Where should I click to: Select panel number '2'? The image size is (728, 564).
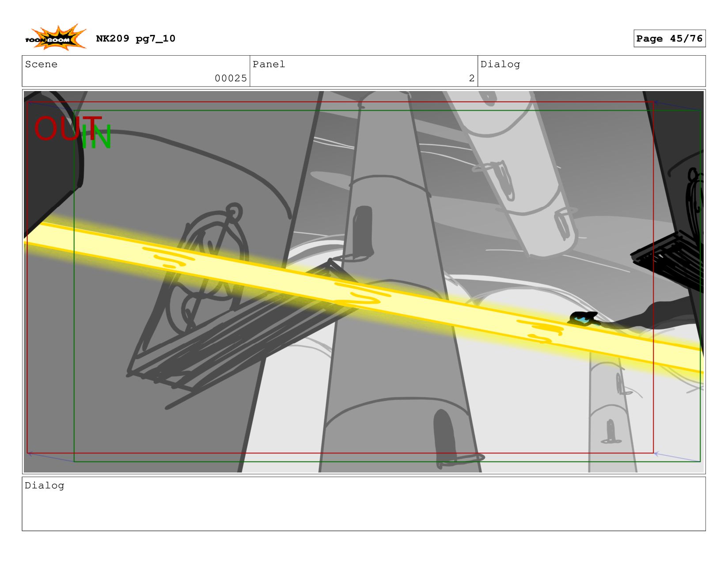pyautogui.click(x=472, y=78)
